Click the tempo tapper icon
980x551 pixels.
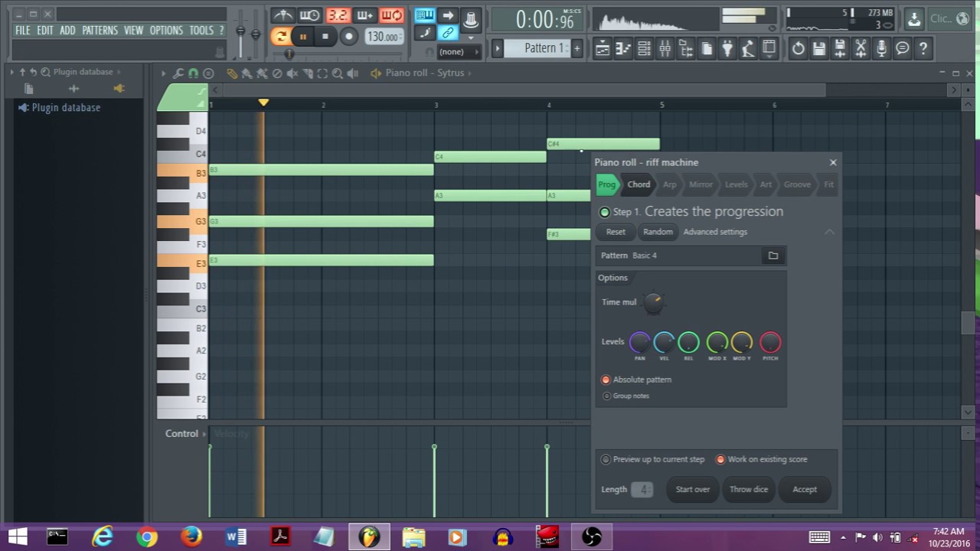coord(748,48)
